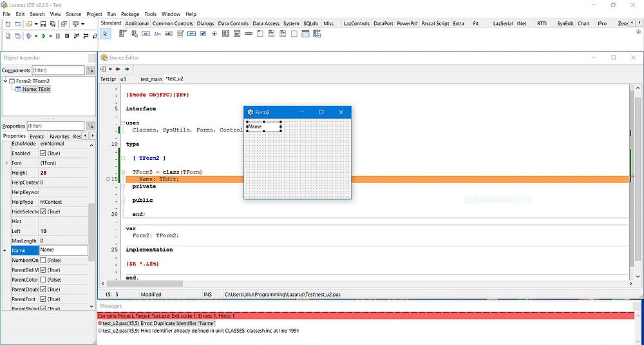644x345 pixels.
Task: Clear the Components filter button
Action: (91, 70)
